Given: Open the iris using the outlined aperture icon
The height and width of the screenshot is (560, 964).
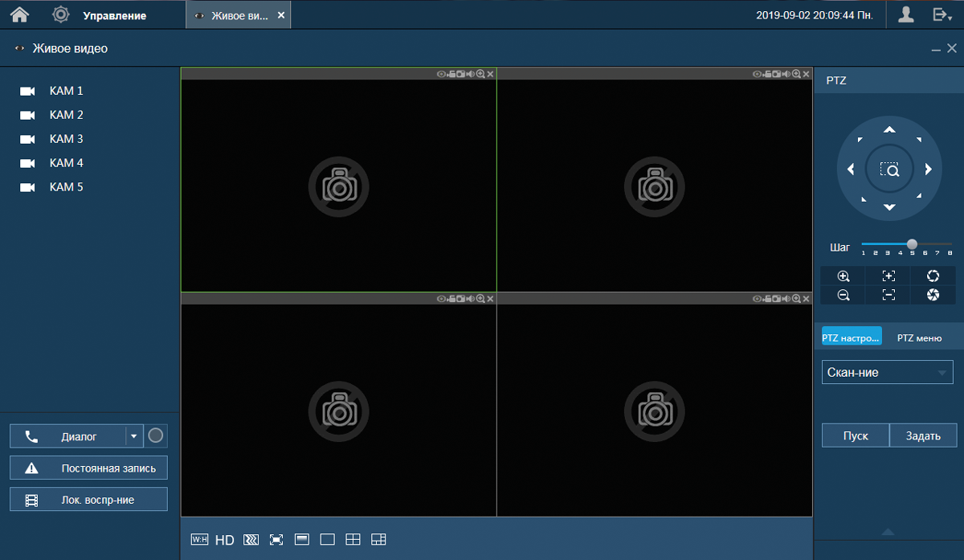Looking at the screenshot, I should tap(933, 276).
